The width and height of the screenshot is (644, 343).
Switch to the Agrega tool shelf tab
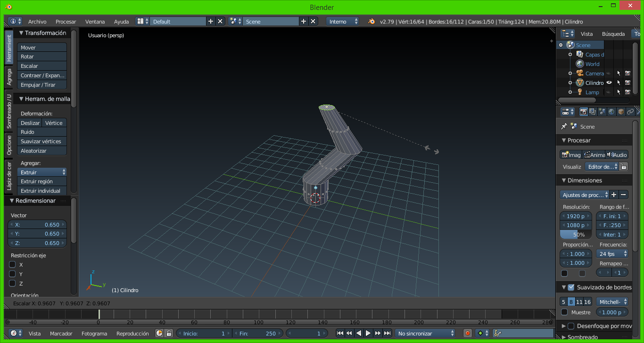click(8, 77)
